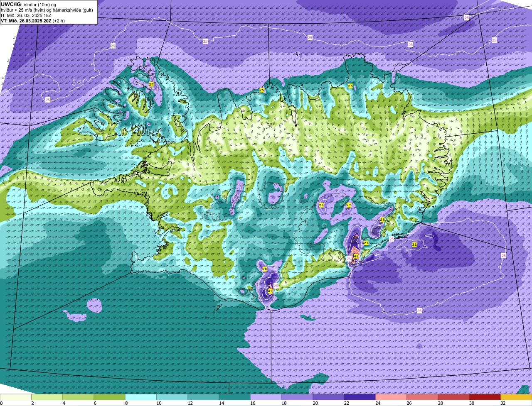This screenshot has height=406, width=532.
Task: Click the yellow-highlighted 25 gust label
Action: [x=262, y=90]
